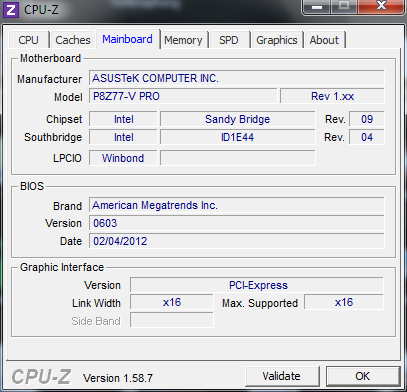This screenshot has width=407, height=392.
Task: Switch to the CPU tab
Action: 29,40
